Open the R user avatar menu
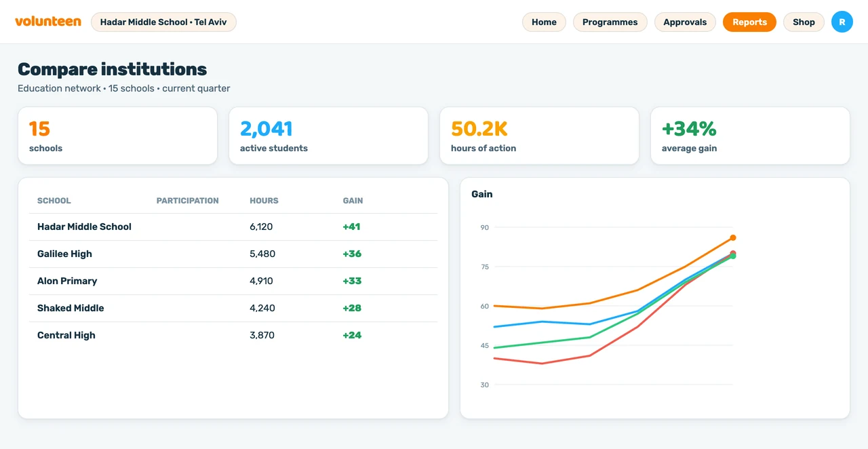The height and width of the screenshot is (449, 868). (x=842, y=22)
